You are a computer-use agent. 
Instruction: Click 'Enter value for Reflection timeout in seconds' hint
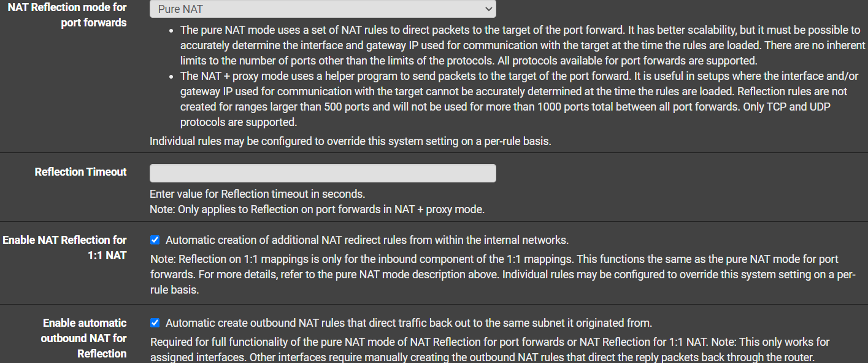pos(257,194)
